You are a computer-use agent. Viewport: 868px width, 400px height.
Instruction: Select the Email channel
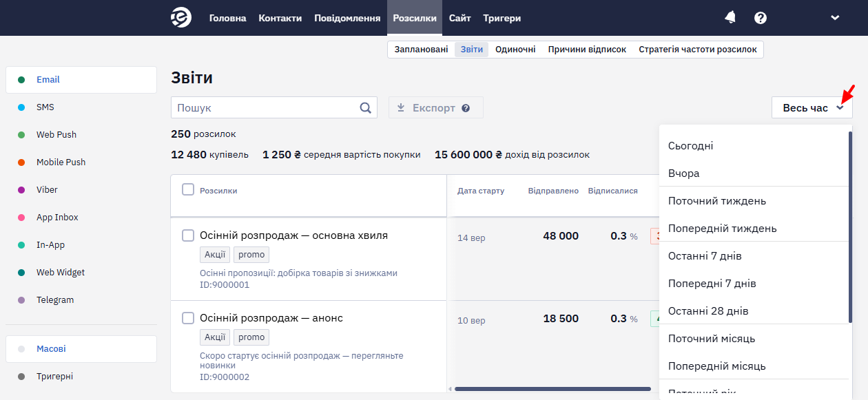pyautogui.click(x=81, y=80)
